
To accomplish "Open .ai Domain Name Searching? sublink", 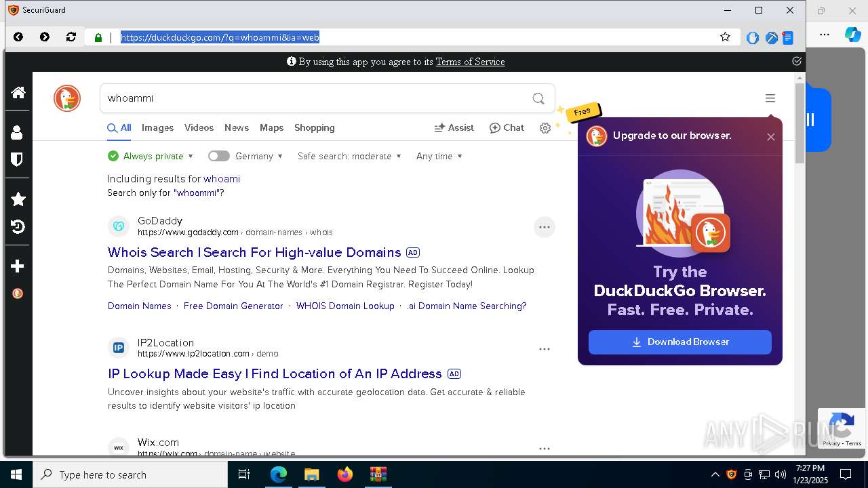I will tap(467, 306).
